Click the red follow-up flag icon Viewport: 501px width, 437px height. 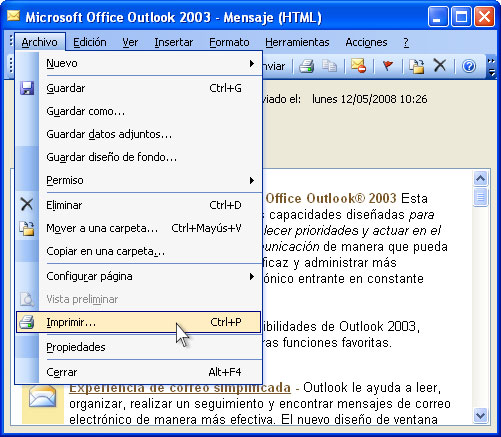(x=387, y=66)
